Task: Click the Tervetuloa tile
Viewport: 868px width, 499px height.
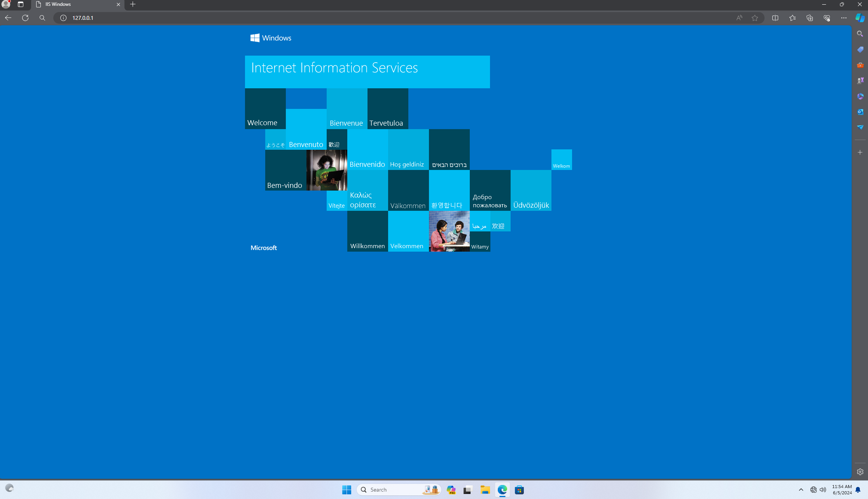Action: tap(388, 109)
